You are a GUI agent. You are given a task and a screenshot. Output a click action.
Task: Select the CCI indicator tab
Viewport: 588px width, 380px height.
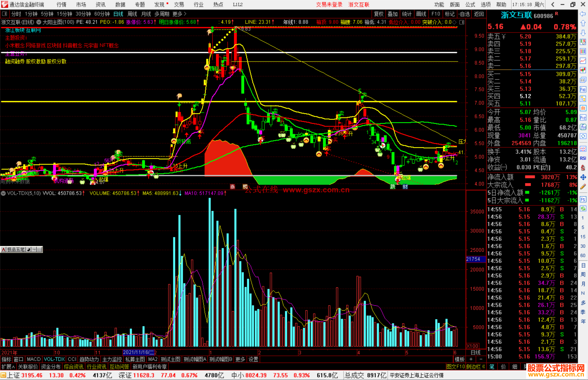pyautogui.click(x=72, y=359)
